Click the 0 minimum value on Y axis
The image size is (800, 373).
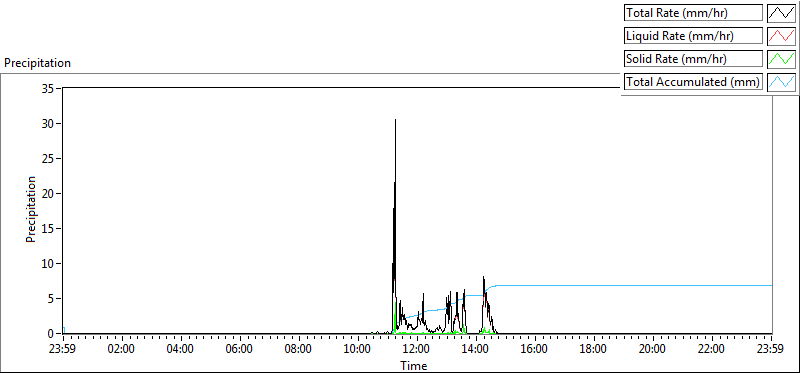pos(52,334)
